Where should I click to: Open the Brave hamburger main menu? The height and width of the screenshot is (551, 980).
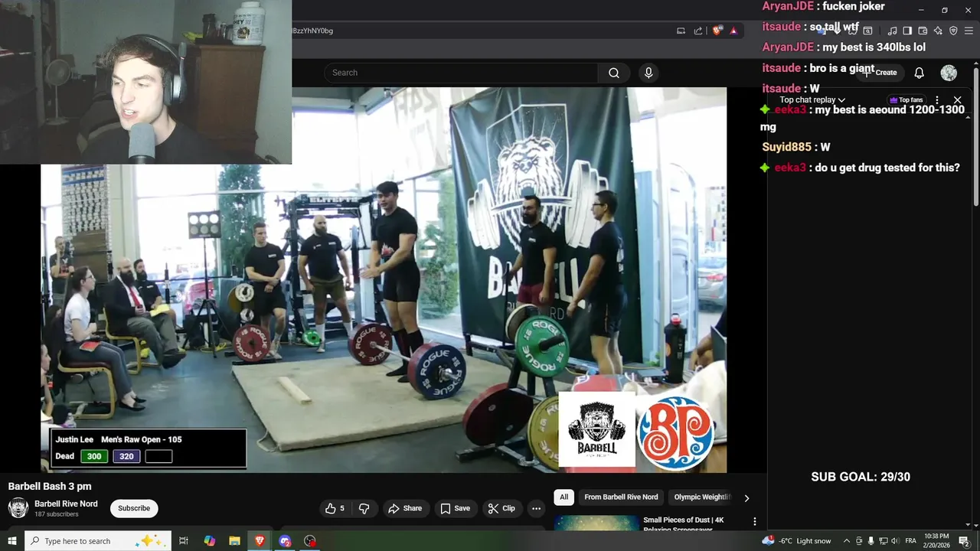[969, 31]
